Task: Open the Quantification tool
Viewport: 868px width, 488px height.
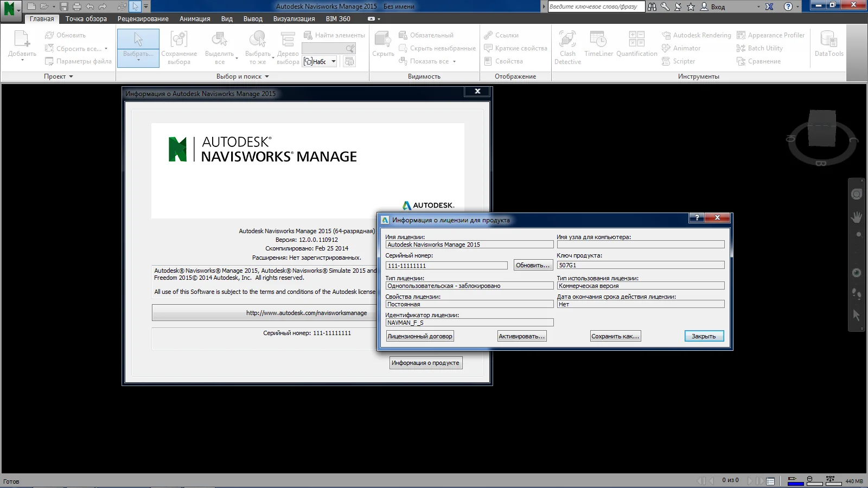Action: [636, 44]
